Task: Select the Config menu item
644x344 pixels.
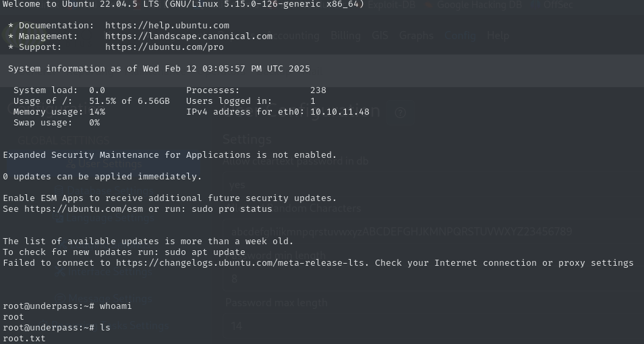Action: click(x=460, y=35)
